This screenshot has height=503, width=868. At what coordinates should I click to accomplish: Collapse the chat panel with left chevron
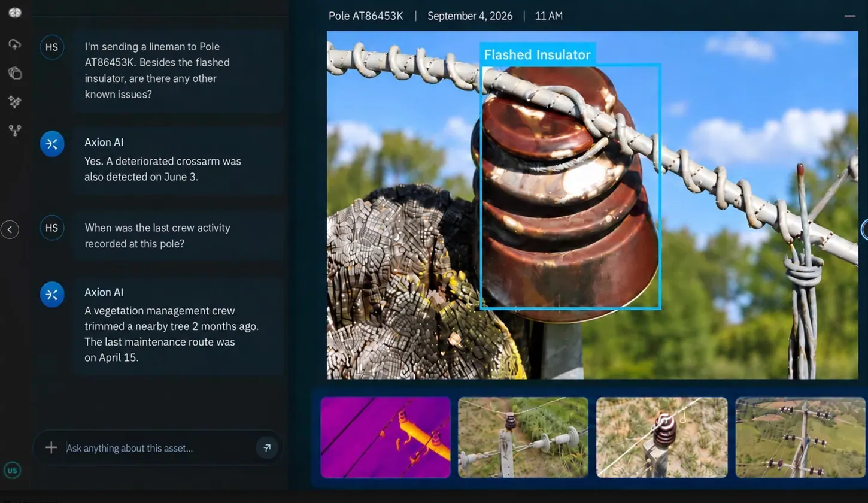pos(10,229)
